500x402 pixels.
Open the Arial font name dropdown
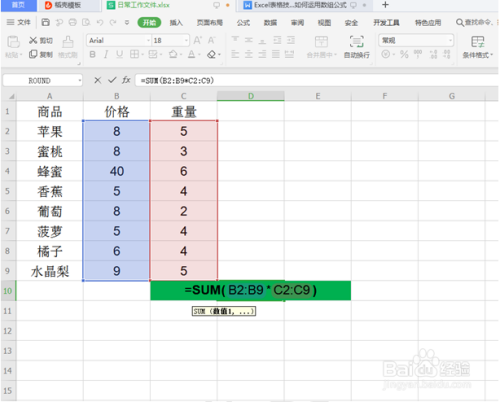148,40
